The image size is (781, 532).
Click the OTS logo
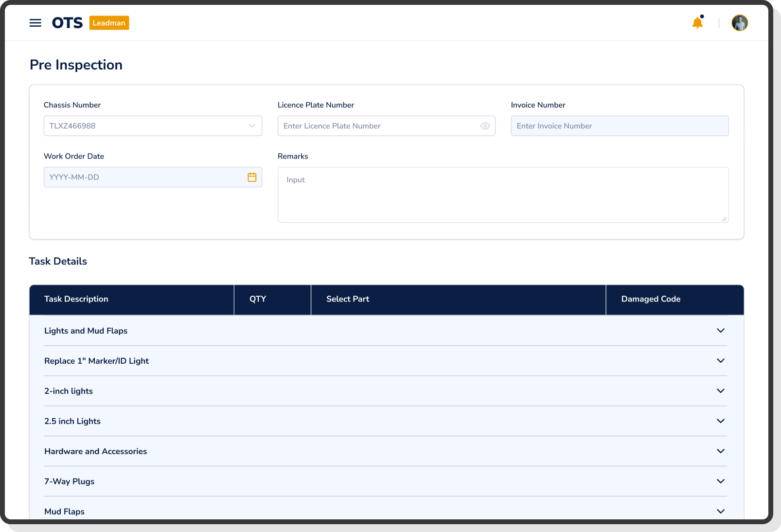coord(68,22)
